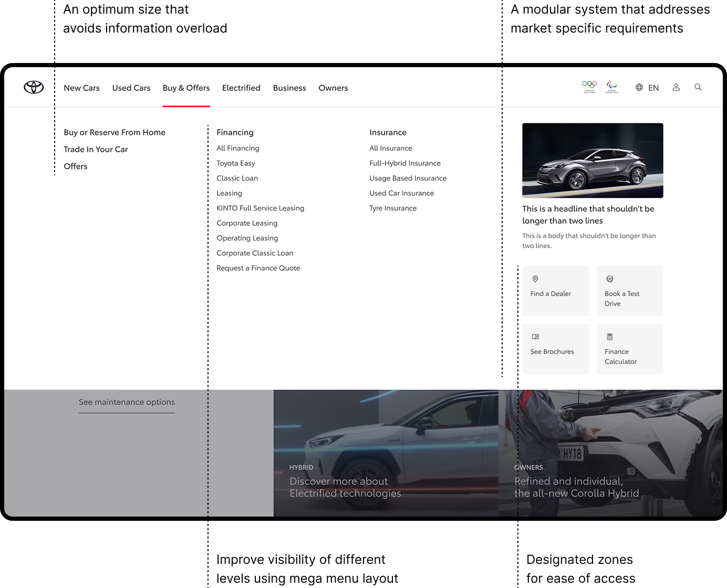Image resolution: width=727 pixels, height=588 pixels.
Task: Open the See Brochures tile
Action: coord(555,349)
